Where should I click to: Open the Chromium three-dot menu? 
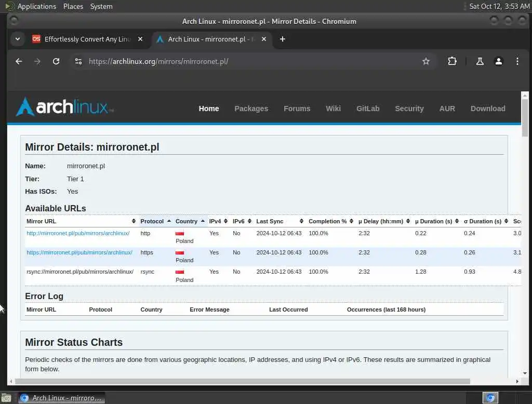click(x=517, y=61)
